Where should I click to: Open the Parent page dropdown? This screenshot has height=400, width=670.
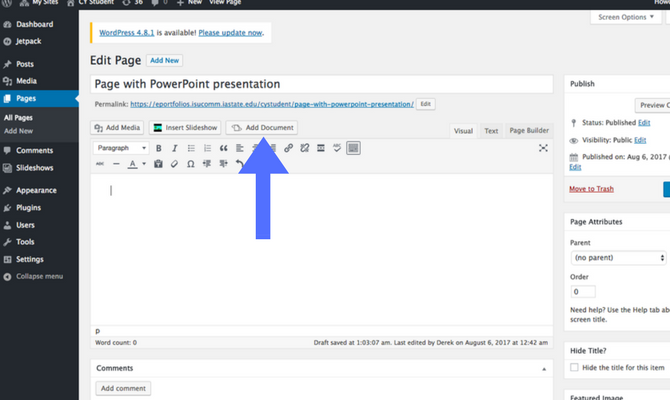pyautogui.click(x=618, y=258)
